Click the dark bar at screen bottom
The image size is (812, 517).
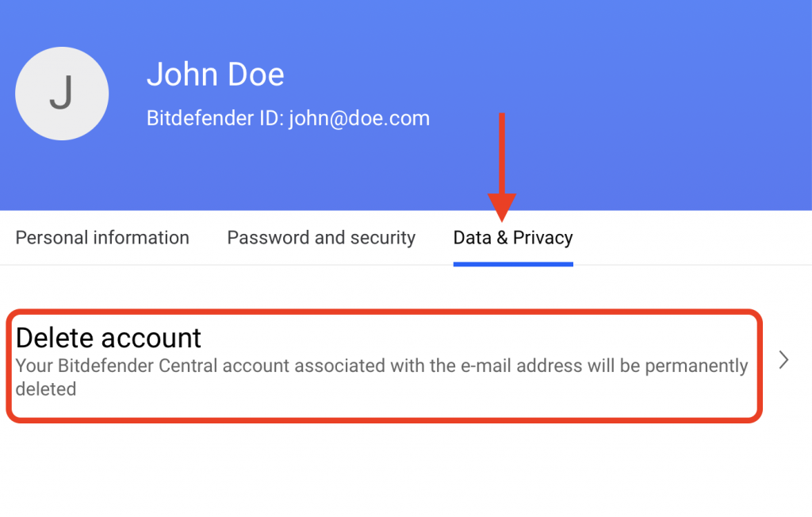pos(406,511)
